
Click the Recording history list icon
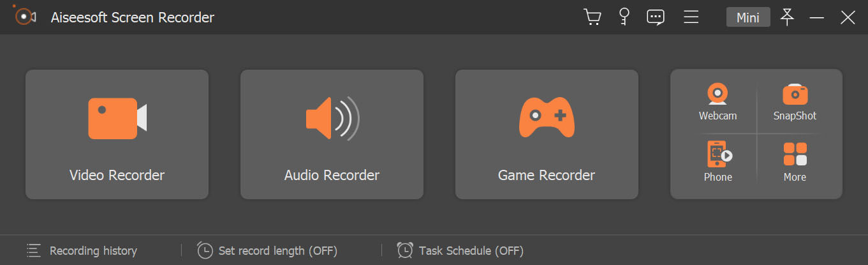click(34, 251)
